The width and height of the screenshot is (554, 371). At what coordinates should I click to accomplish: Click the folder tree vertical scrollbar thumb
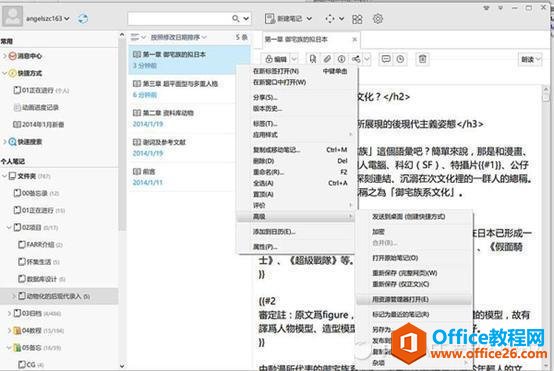tap(122, 134)
